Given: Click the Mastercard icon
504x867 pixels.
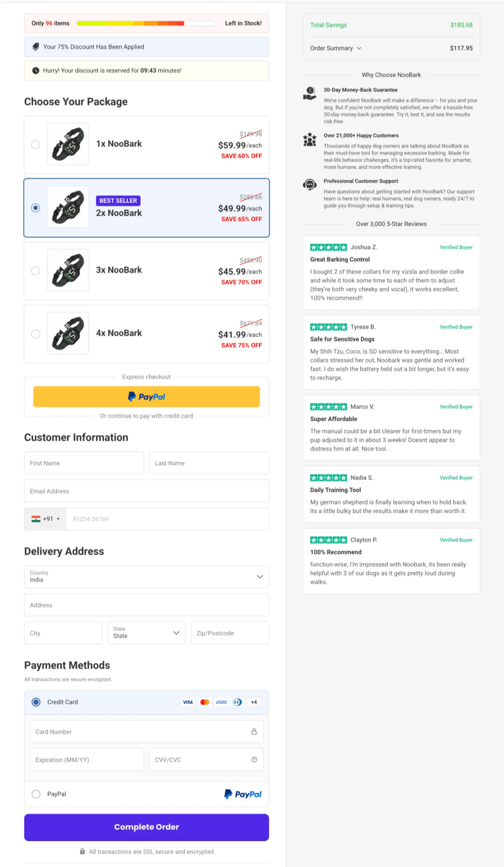Looking at the screenshot, I should pos(204,702).
